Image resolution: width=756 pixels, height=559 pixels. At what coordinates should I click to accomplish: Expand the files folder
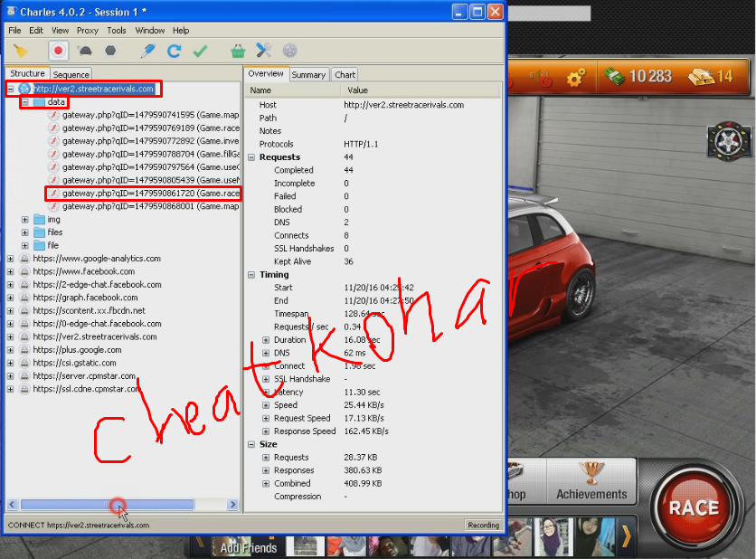pyautogui.click(x=25, y=232)
